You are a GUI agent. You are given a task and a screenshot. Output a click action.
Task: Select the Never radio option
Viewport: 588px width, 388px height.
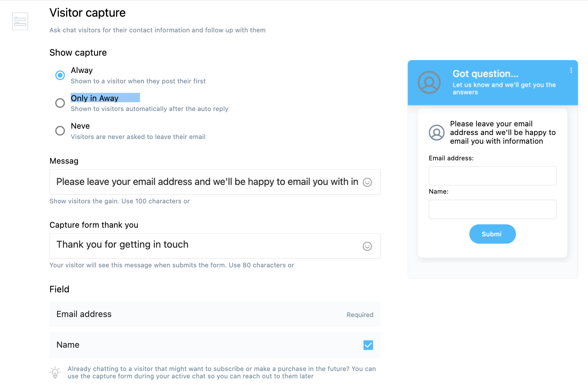(x=60, y=131)
